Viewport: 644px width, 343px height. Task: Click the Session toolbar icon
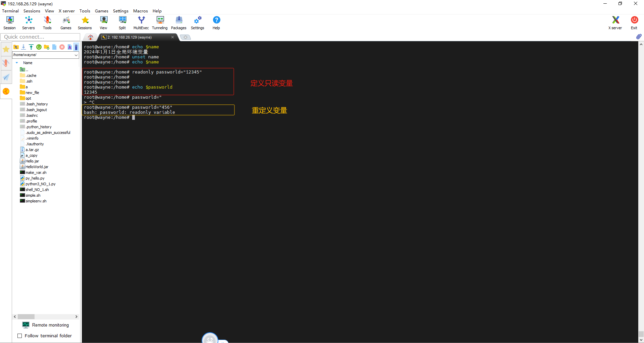(x=10, y=23)
